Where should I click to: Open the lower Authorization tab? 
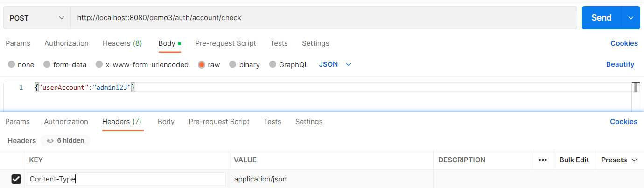point(66,122)
